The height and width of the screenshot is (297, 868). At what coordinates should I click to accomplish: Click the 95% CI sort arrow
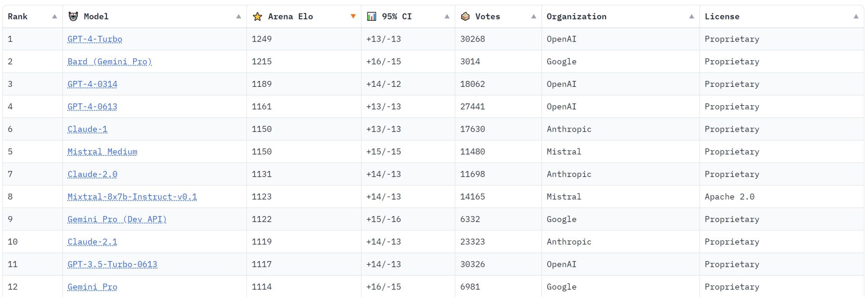coord(447,17)
